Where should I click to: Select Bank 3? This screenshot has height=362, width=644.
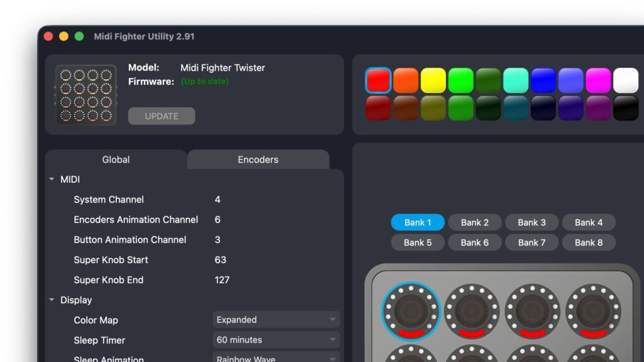[x=532, y=222]
